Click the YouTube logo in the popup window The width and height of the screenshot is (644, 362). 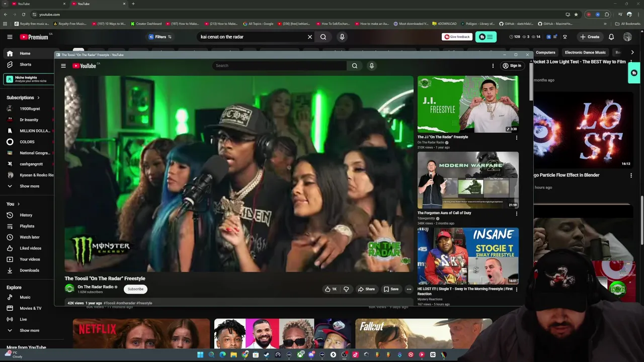click(x=84, y=66)
